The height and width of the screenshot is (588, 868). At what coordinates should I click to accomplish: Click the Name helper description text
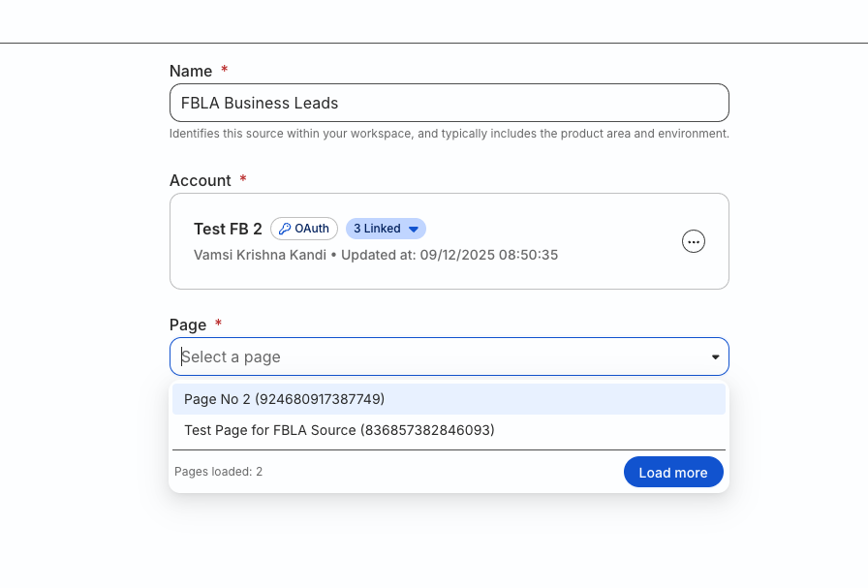click(x=449, y=134)
